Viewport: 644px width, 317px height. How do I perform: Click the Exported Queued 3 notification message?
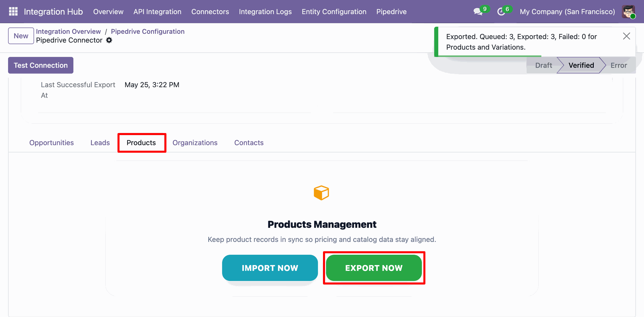[522, 42]
